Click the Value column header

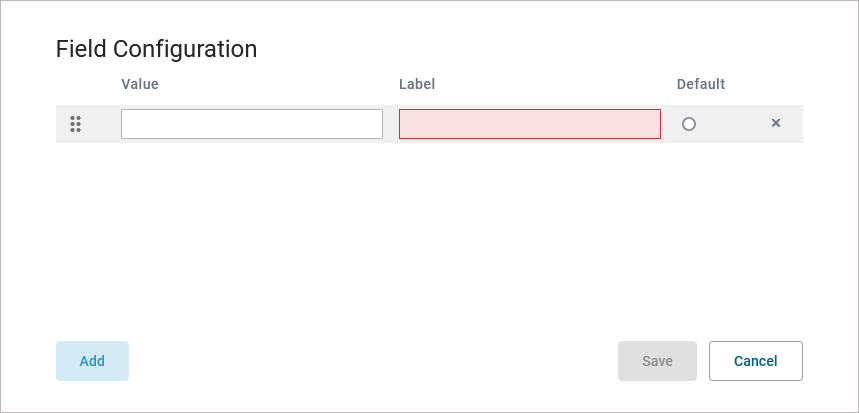[140, 84]
